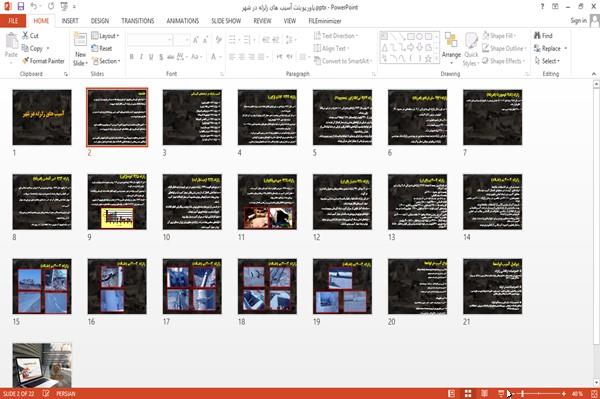Switch to Reading View icon
Screen dimensions: 600x399
(x=484, y=393)
